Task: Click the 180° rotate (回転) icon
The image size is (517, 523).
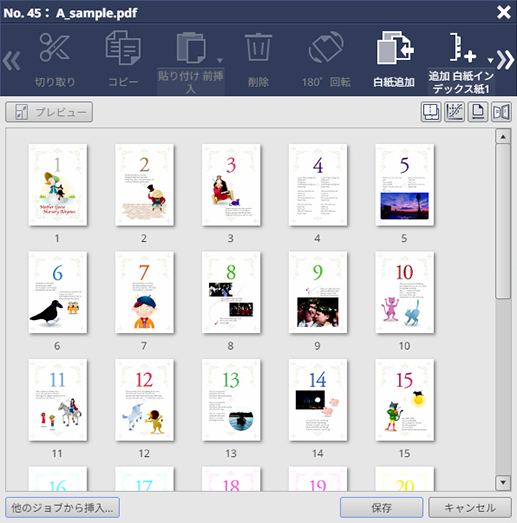Action: point(326,47)
